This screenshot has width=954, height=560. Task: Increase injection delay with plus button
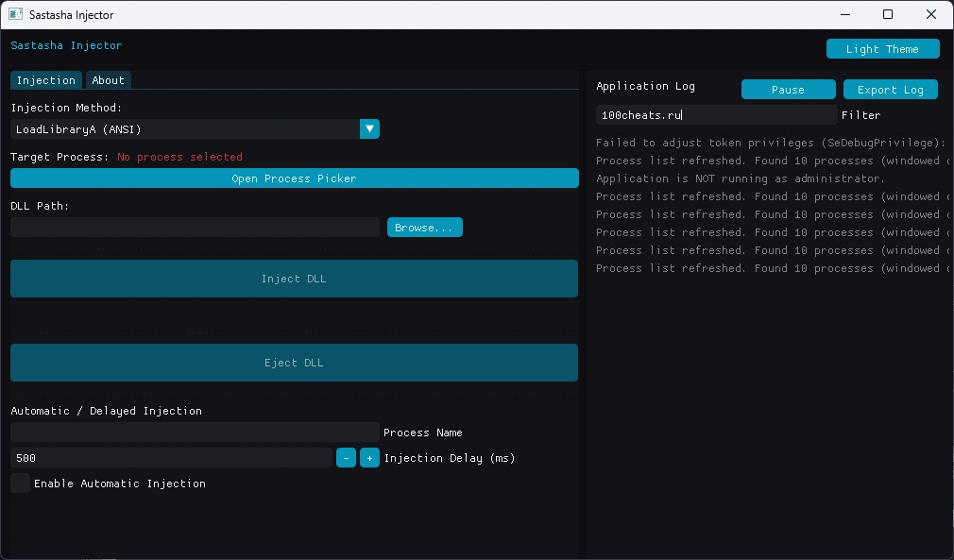[x=369, y=458]
